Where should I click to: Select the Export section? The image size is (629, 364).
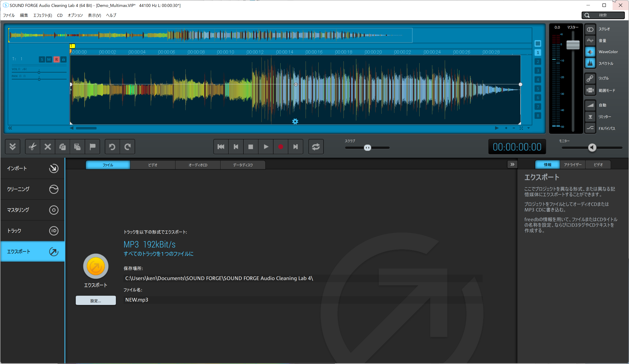click(x=32, y=251)
